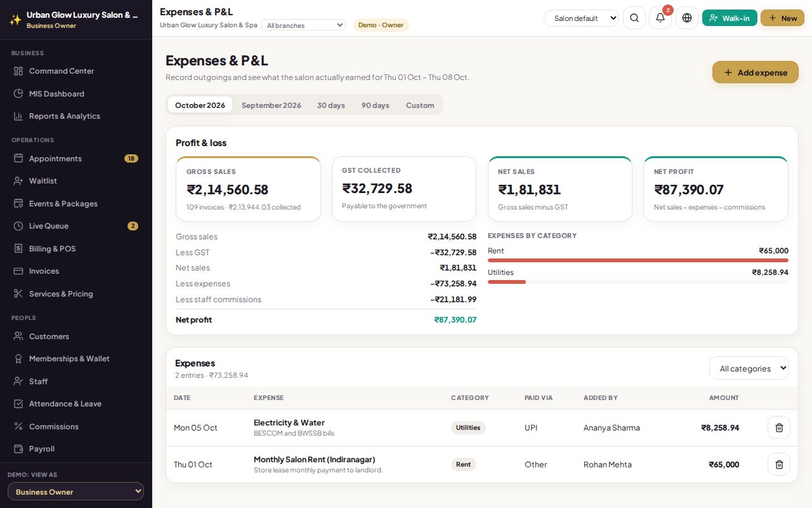Select the September 2026 period tab
Screen dimensions: 812x508
coord(272,105)
